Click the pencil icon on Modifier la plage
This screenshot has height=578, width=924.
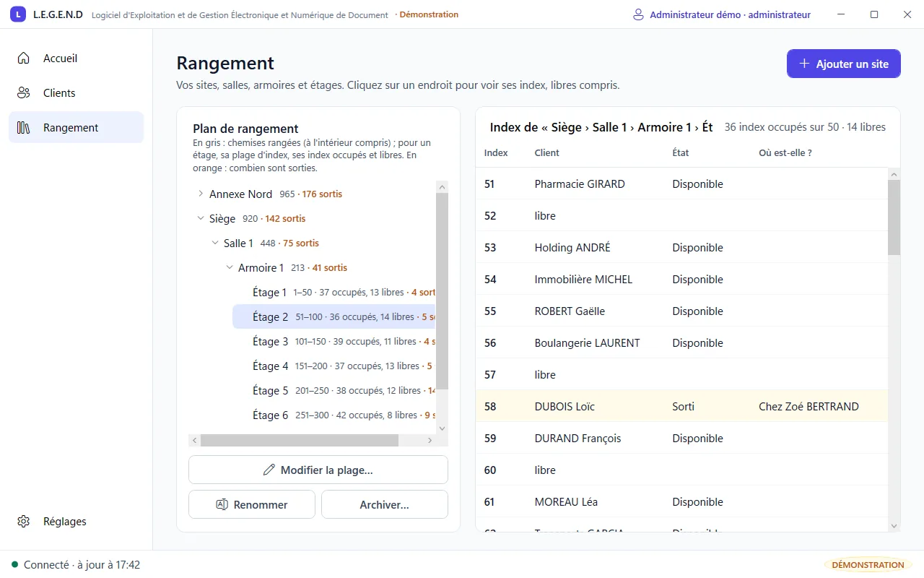click(x=269, y=470)
